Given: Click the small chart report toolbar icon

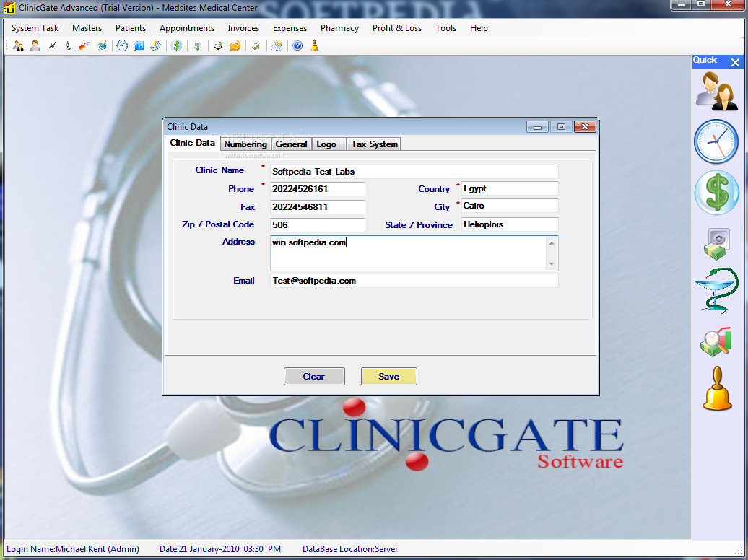Looking at the screenshot, I should 256,45.
